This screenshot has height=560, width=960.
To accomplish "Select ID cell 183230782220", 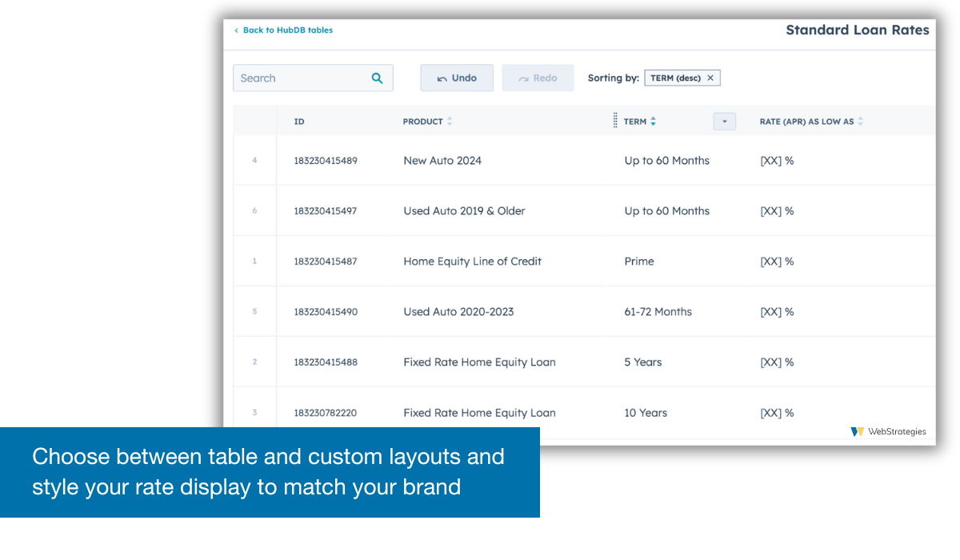I will pos(326,413).
